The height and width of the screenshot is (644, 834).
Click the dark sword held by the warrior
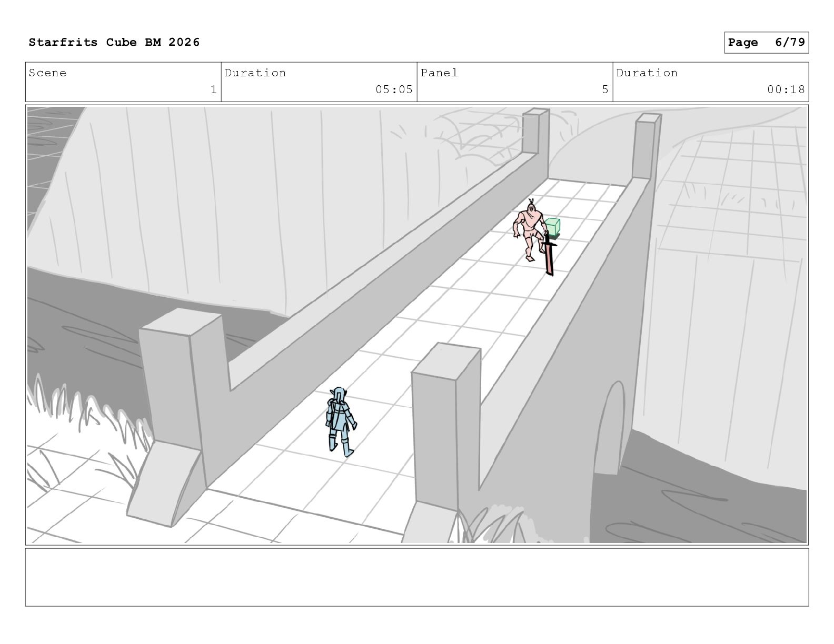click(549, 255)
